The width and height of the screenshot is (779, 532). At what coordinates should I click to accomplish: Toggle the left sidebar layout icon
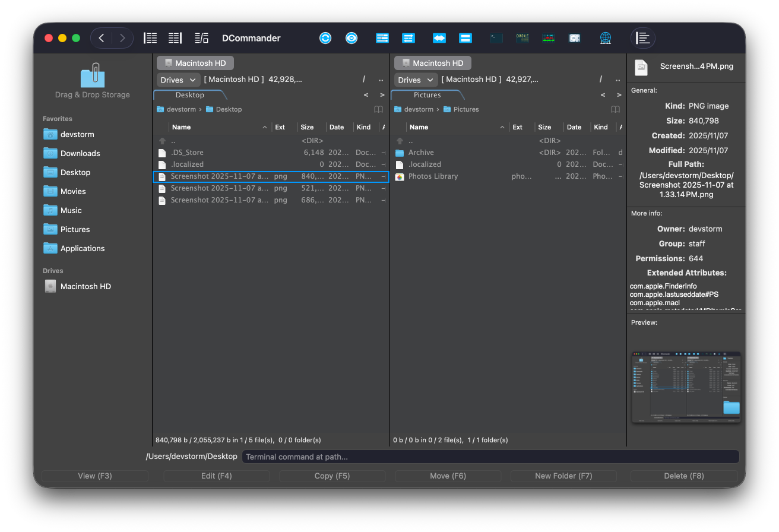pos(151,38)
